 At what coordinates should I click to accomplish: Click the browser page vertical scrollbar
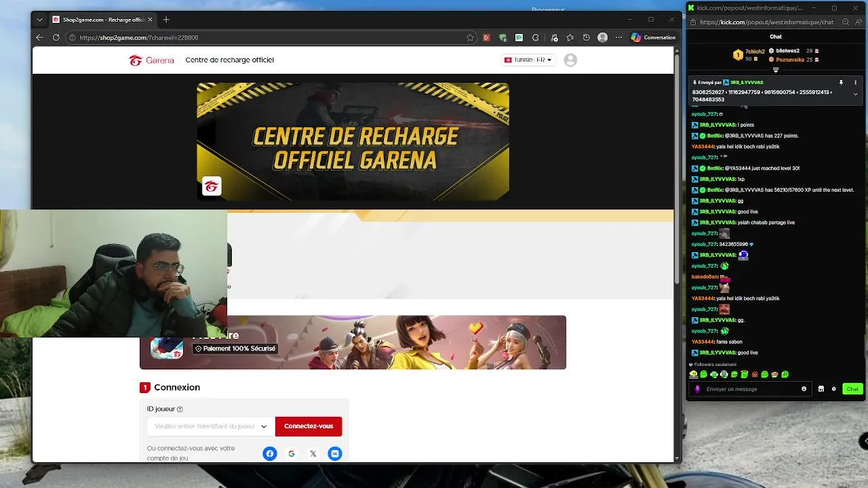pyautogui.click(x=677, y=169)
